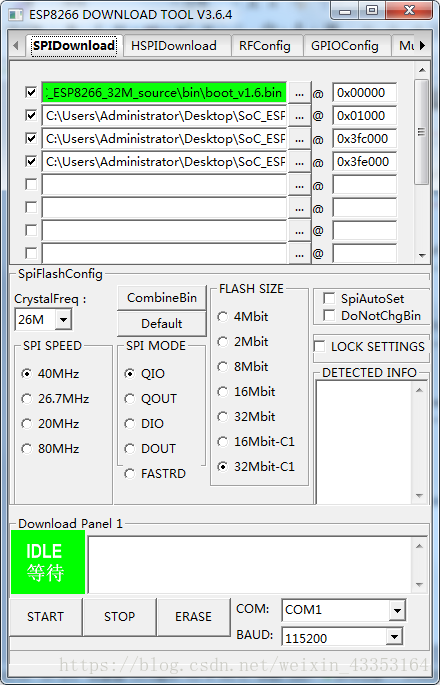The height and width of the screenshot is (685, 440).
Task: Open the COM port dropdown
Action: click(397, 610)
